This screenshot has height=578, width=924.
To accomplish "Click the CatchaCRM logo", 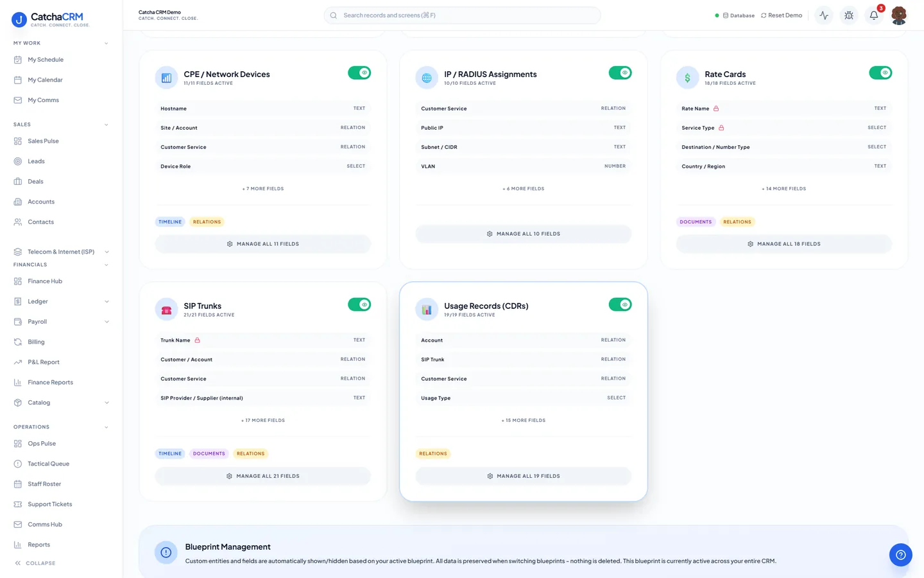I will [50, 19].
